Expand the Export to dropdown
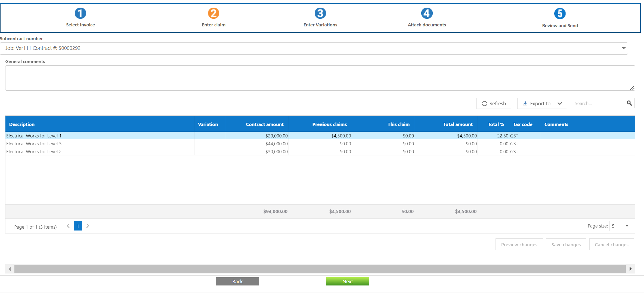This screenshot has height=295, width=644. (x=560, y=103)
